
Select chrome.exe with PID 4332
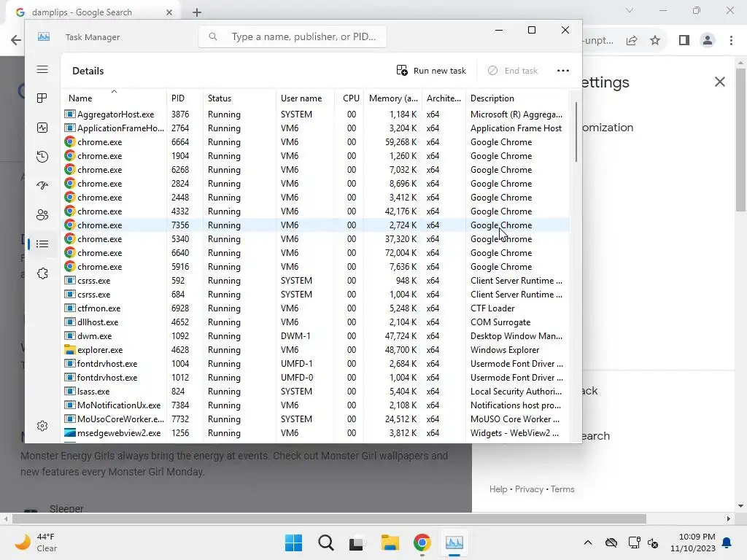click(x=315, y=211)
